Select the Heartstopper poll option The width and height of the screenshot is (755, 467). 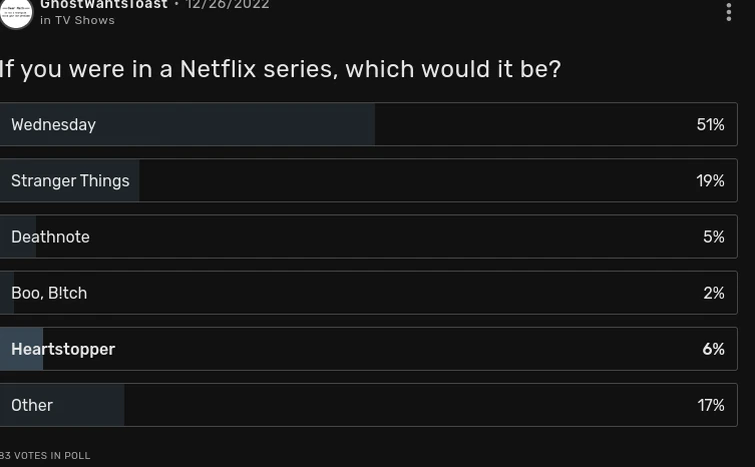click(63, 349)
